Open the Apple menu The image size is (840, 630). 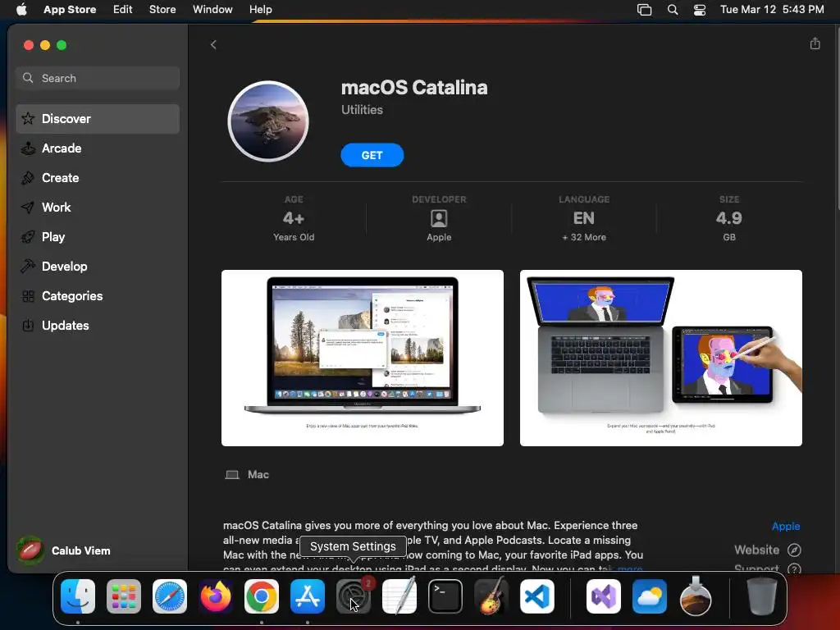21,9
